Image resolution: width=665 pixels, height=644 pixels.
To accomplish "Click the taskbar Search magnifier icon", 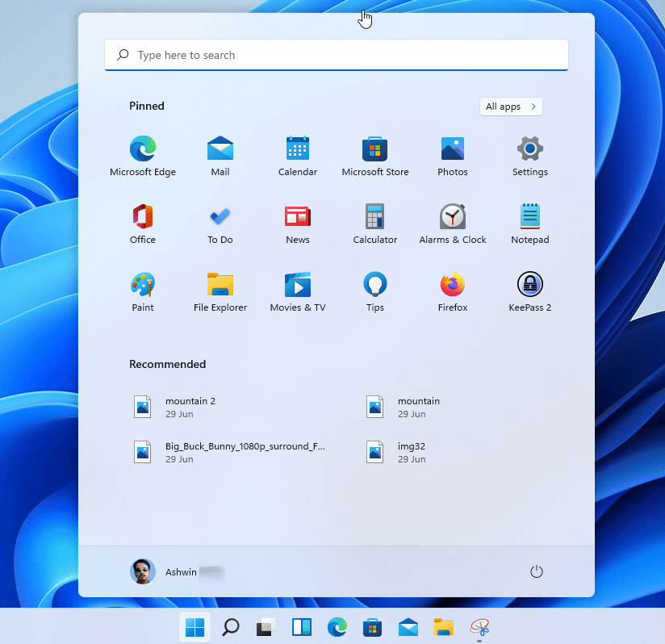I will tap(231, 627).
